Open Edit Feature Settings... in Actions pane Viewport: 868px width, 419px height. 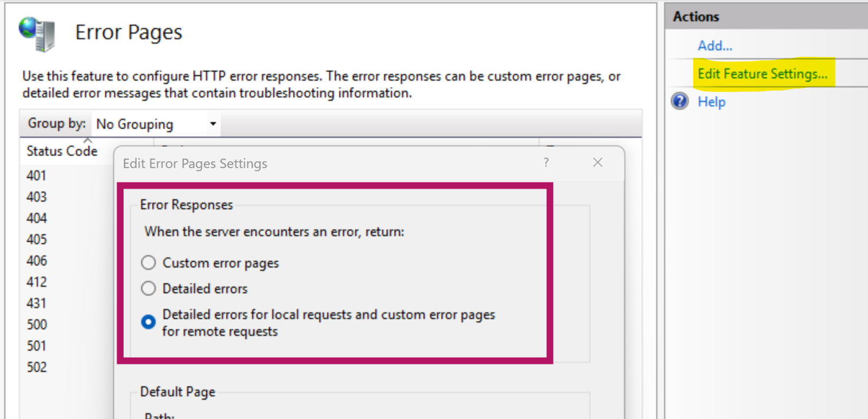(762, 74)
